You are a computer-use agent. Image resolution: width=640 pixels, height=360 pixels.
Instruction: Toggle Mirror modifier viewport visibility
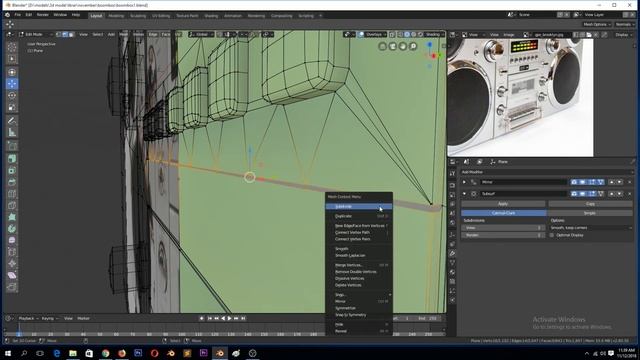pos(583,182)
